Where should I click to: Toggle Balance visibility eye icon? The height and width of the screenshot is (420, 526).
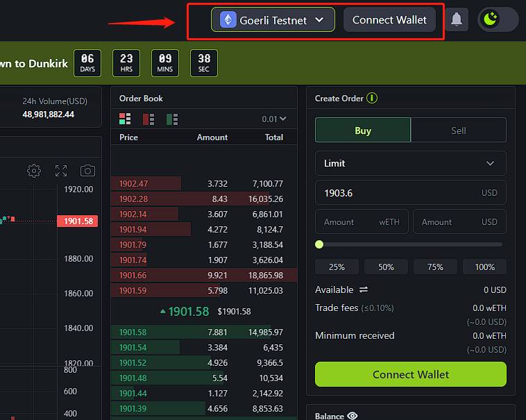click(x=353, y=416)
